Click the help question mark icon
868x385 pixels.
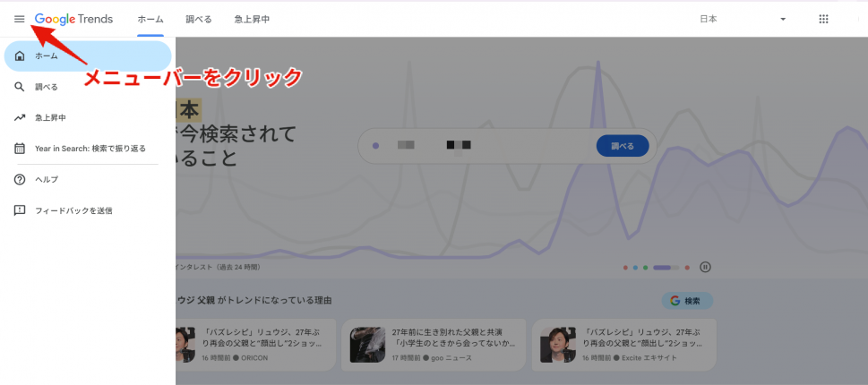point(20,179)
